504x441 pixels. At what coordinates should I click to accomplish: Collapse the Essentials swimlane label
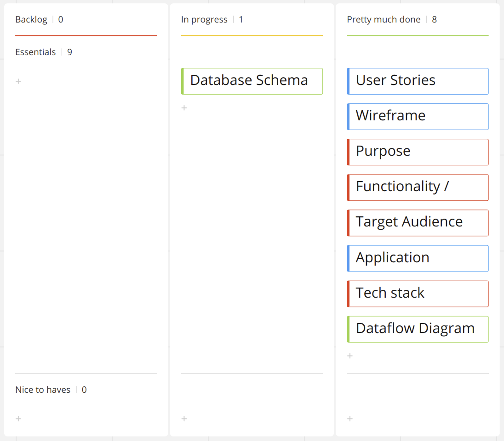pos(35,52)
